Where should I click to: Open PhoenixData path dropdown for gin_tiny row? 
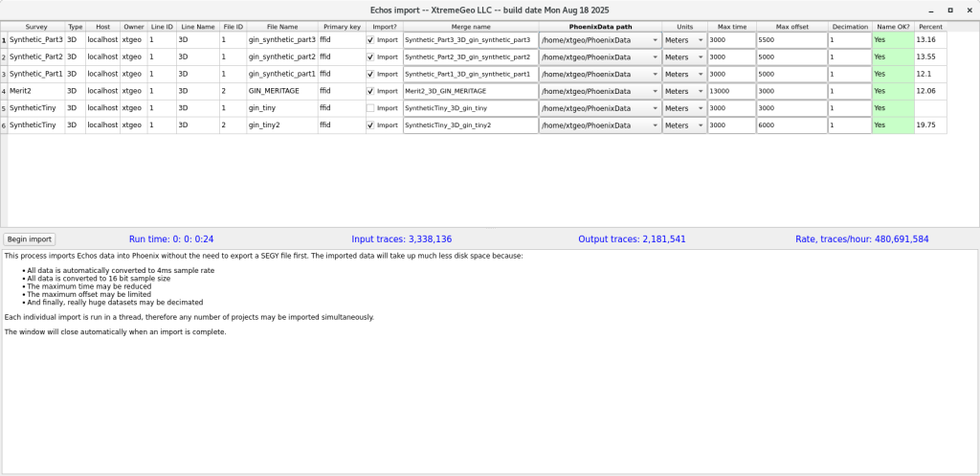click(x=600, y=108)
